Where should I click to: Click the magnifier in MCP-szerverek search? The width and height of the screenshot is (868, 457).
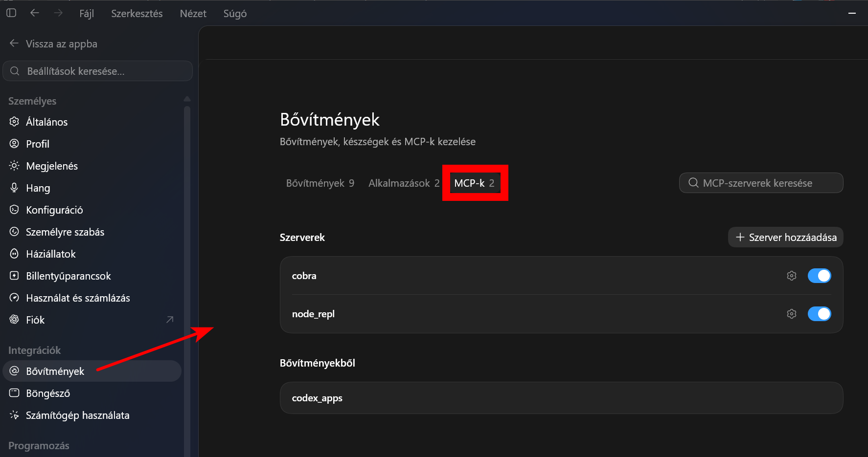pyautogui.click(x=693, y=183)
